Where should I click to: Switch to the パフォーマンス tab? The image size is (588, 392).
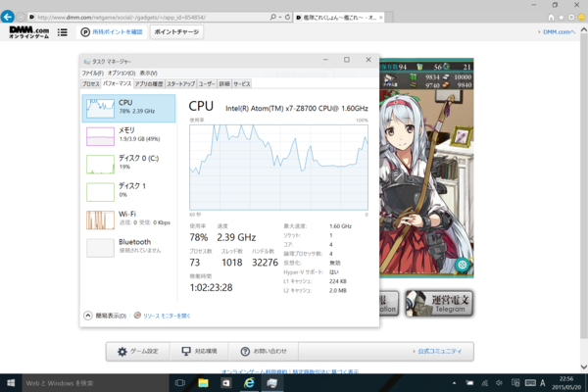tap(117, 83)
